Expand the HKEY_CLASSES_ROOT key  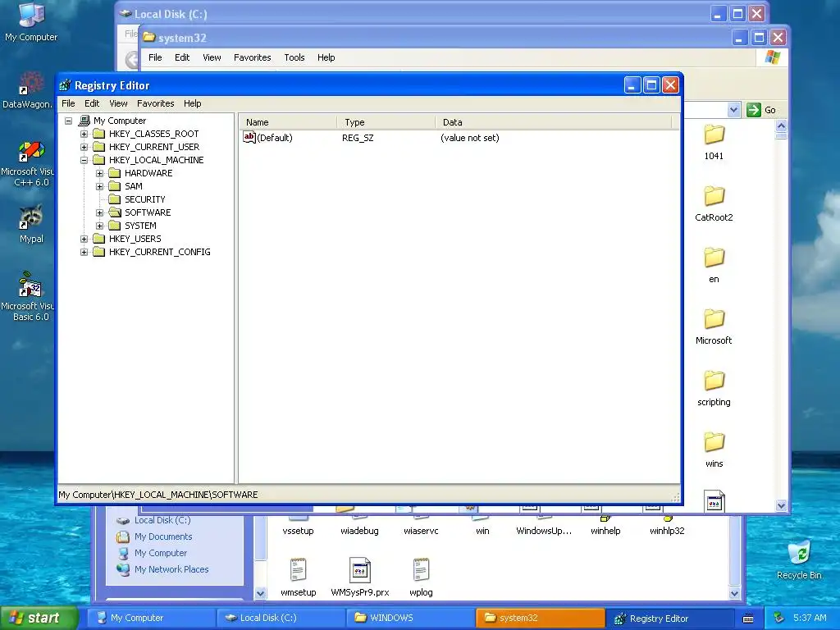84,134
